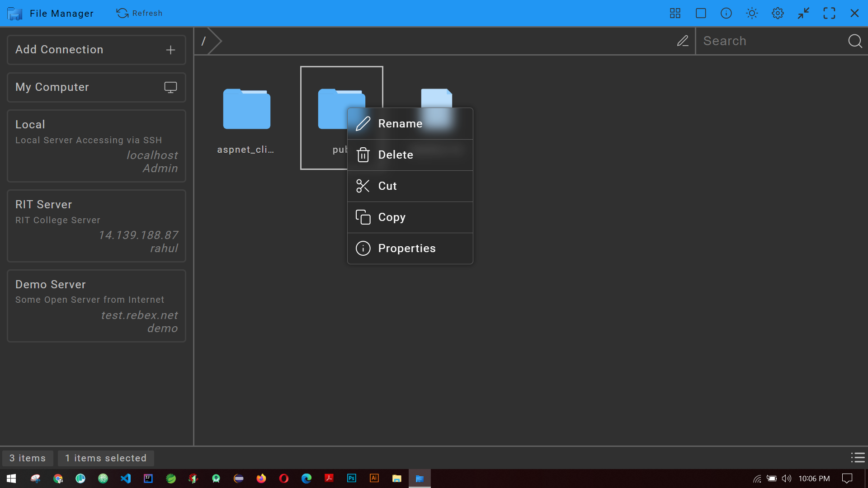This screenshot has width=868, height=488.
Task: Click the Refresh button
Action: pos(139,13)
